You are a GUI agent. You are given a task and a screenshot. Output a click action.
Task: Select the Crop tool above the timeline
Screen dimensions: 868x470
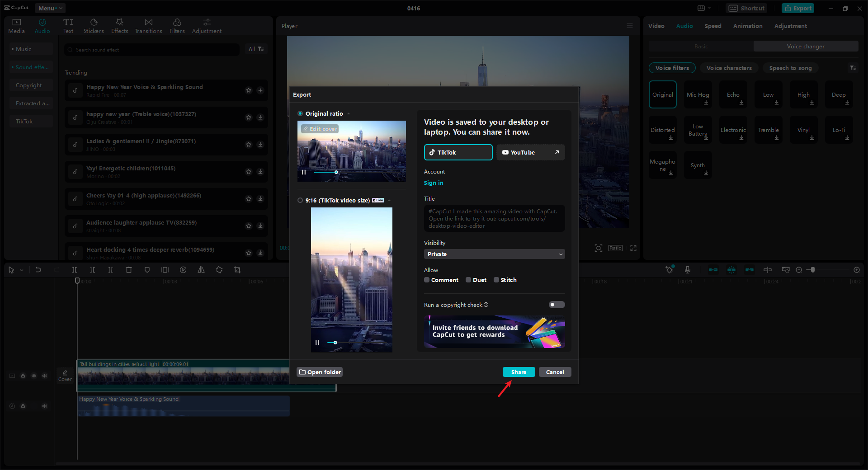[x=237, y=270]
